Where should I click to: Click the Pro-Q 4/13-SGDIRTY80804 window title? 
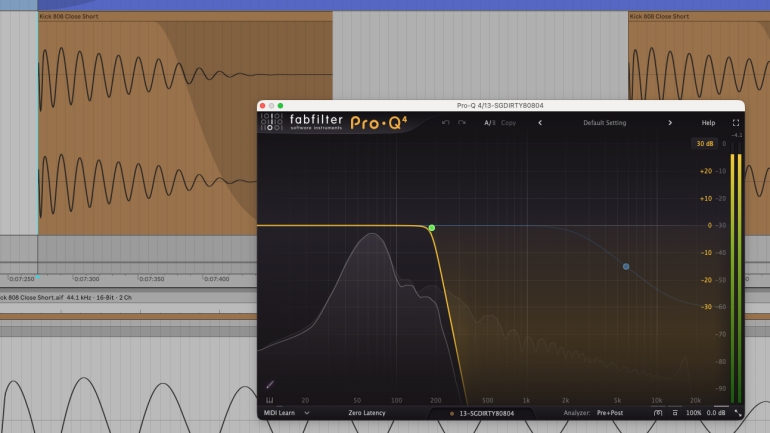500,106
